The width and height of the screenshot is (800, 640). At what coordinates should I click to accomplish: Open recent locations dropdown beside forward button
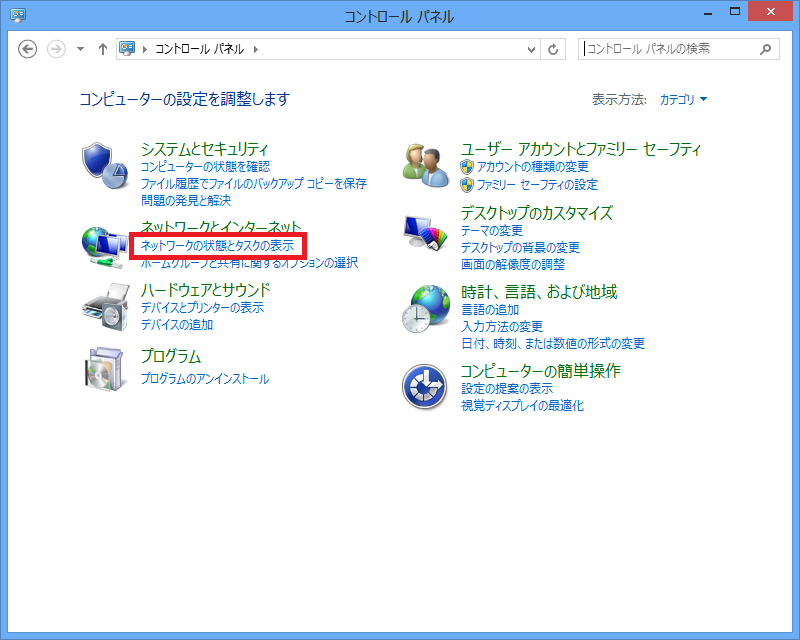pos(80,49)
